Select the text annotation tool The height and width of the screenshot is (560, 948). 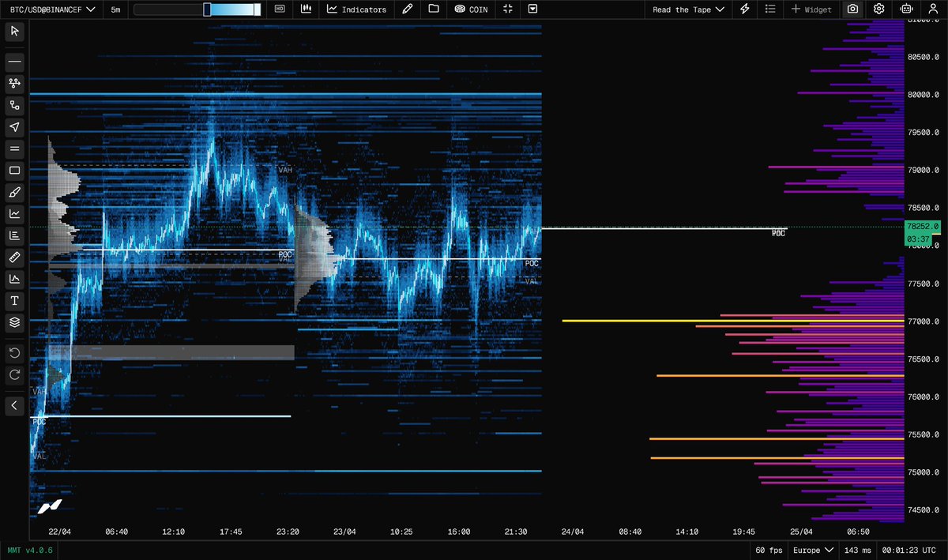point(15,301)
